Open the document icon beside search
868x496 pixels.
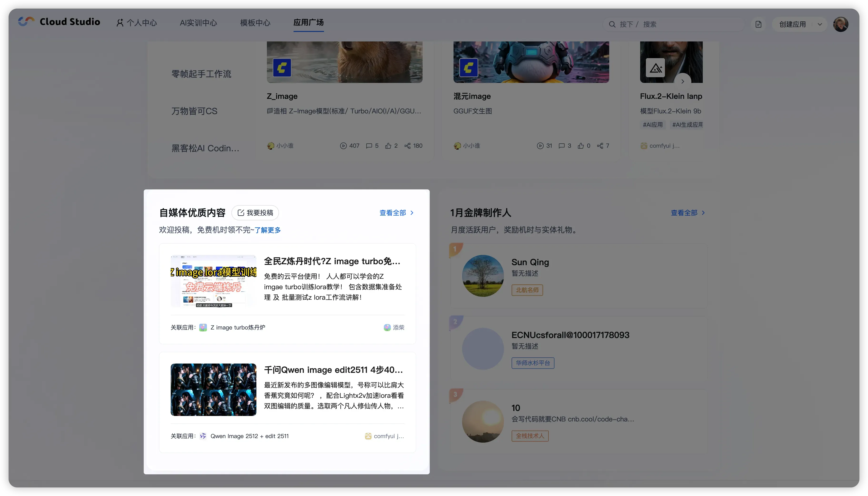758,24
